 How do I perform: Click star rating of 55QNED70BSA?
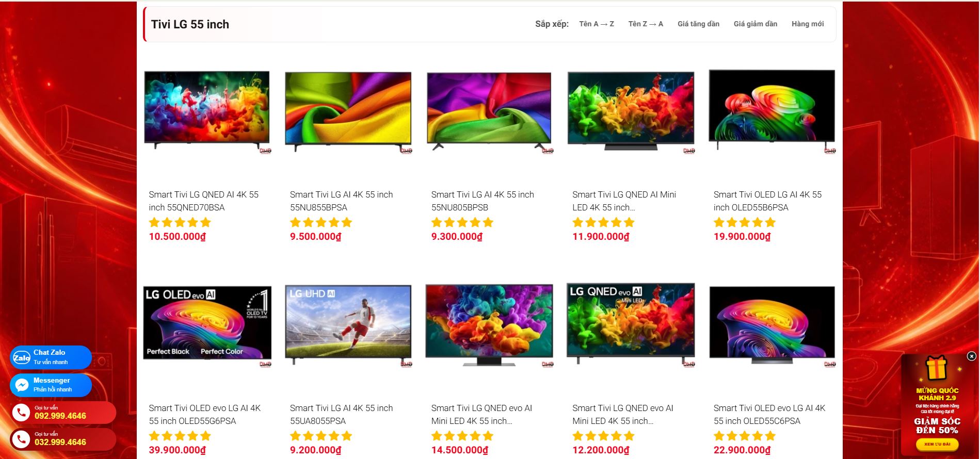(x=180, y=222)
